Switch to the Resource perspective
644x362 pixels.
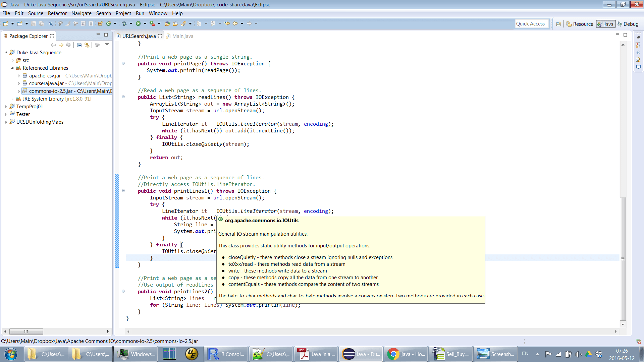(x=580, y=24)
